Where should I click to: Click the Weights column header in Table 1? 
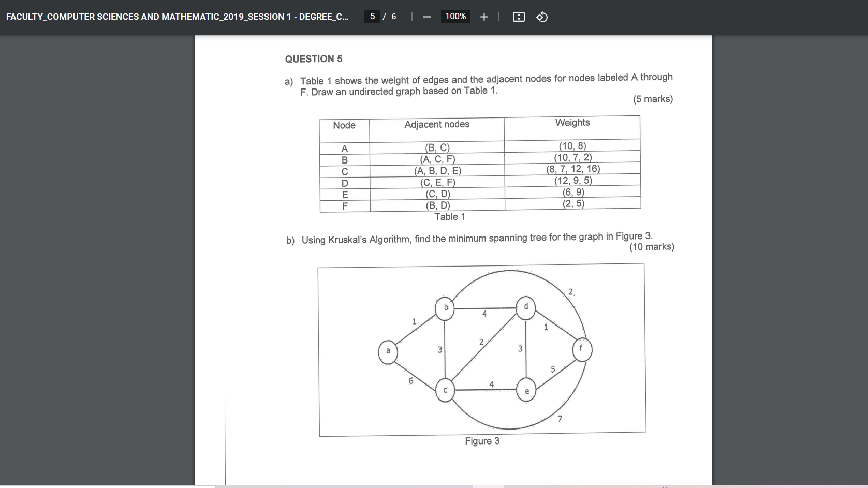(572, 122)
